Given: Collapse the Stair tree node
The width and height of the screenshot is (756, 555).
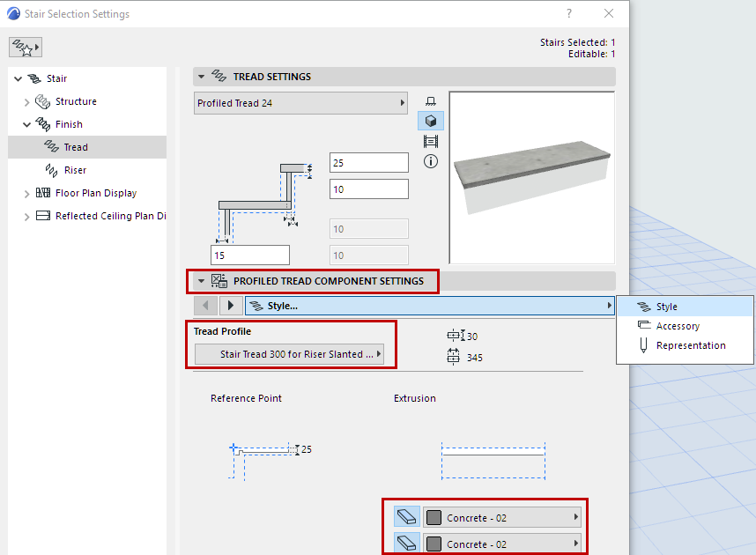Looking at the screenshot, I should (x=19, y=78).
